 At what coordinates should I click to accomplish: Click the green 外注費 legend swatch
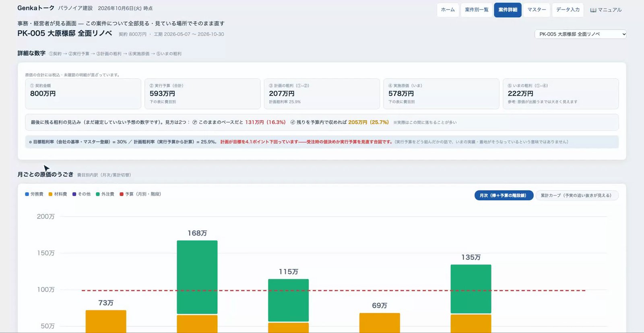(x=98, y=194)
